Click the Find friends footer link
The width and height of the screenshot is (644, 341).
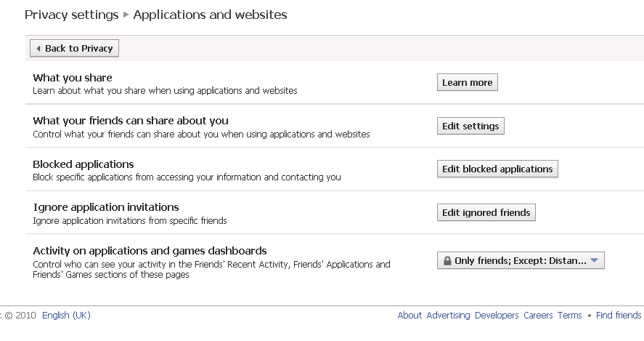[x=619, y=316]
